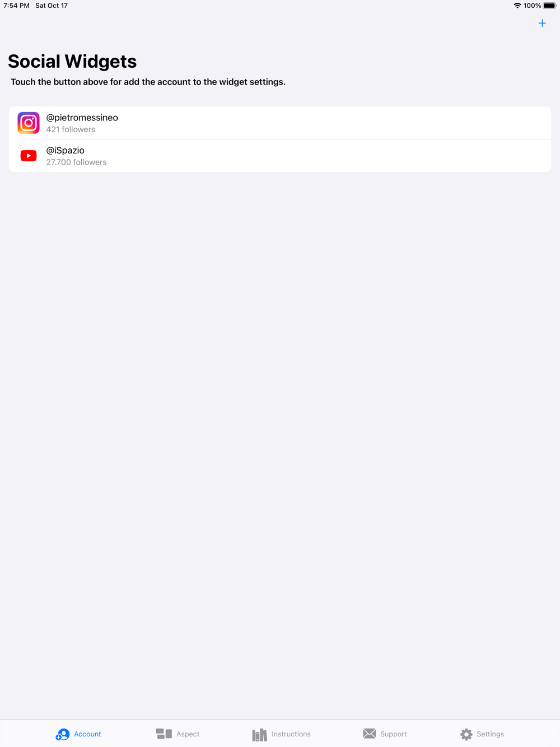This screenshot has width=560, height=747.
Task: Switch to the Aspect tab label
Action: [188, 734]
